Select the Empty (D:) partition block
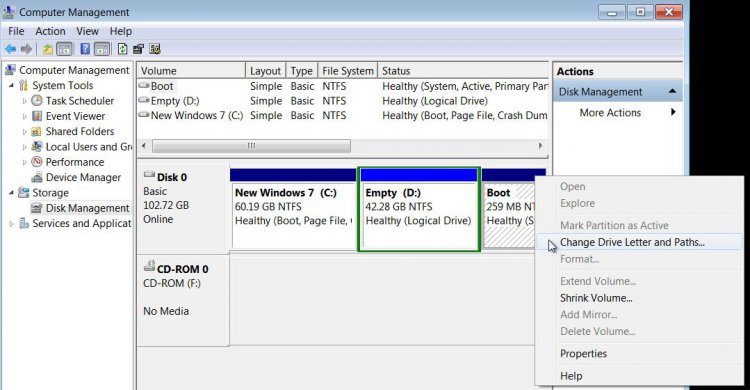Screen dimensions: 750x390 pos(419,209)
